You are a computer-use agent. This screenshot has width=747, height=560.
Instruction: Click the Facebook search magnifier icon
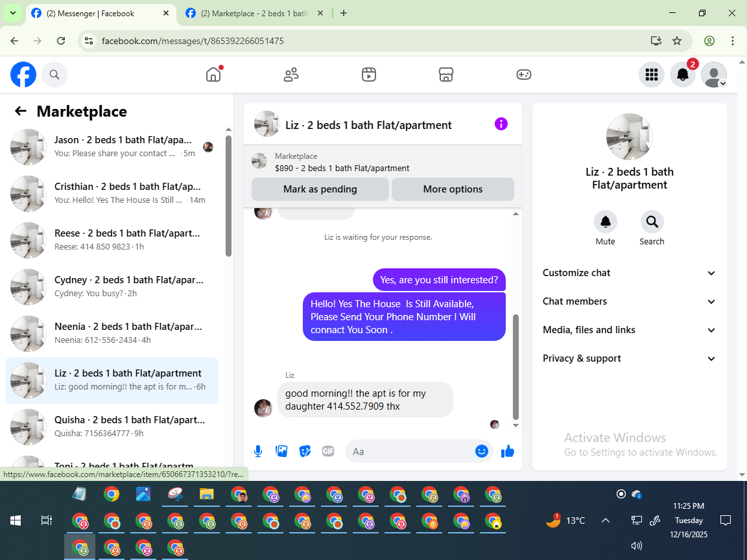point(54,75)
